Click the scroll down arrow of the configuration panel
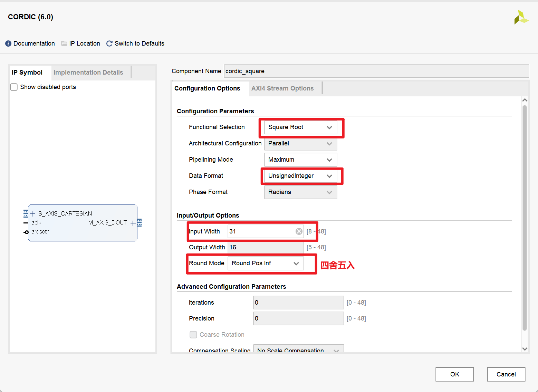The width and height of the screenshot is (538, 392). 525,349
